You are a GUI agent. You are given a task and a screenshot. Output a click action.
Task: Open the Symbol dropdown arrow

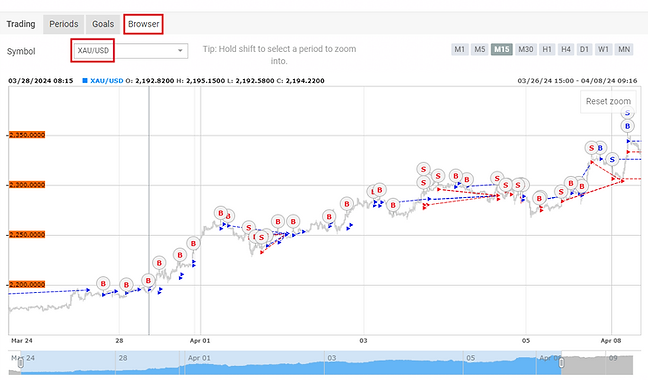[180, 50]
